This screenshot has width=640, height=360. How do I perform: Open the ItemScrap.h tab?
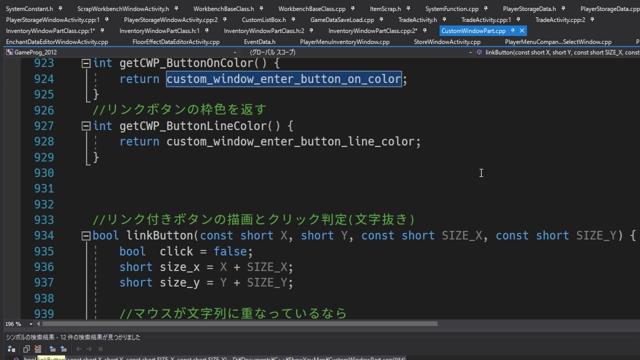385,8
